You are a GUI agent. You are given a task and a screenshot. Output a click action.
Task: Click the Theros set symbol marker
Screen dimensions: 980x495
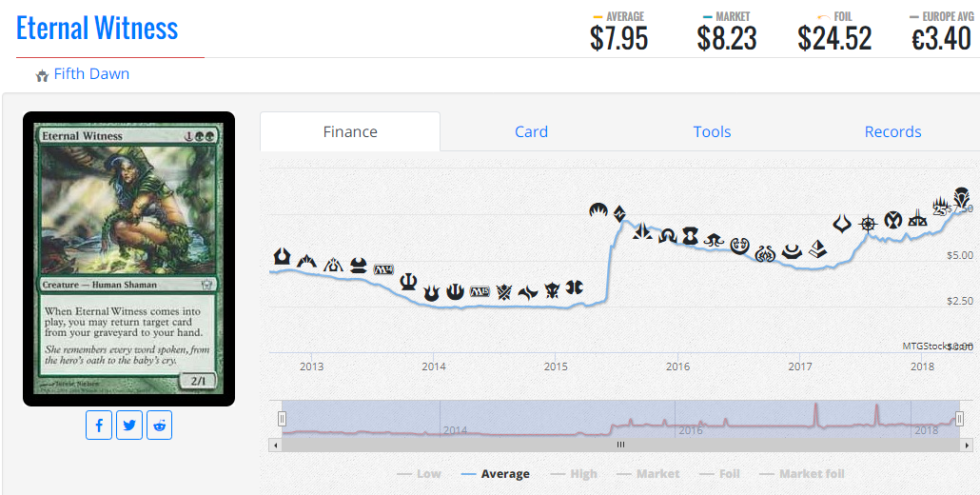[408, 282]
